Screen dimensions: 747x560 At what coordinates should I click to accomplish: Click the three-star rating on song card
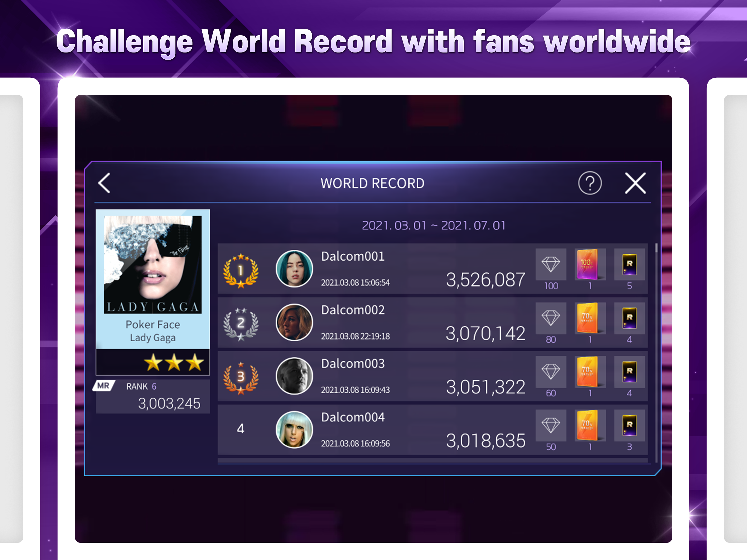(174, 362)
